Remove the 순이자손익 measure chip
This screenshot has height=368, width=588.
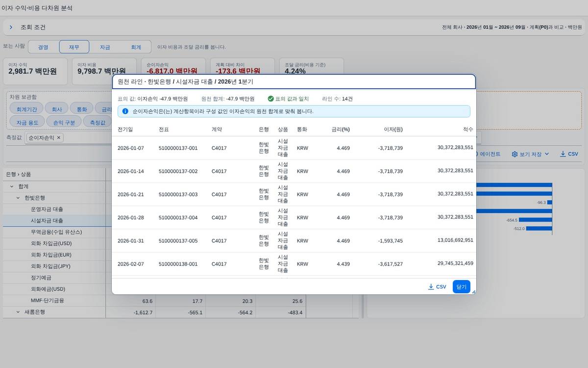[59, 138]
